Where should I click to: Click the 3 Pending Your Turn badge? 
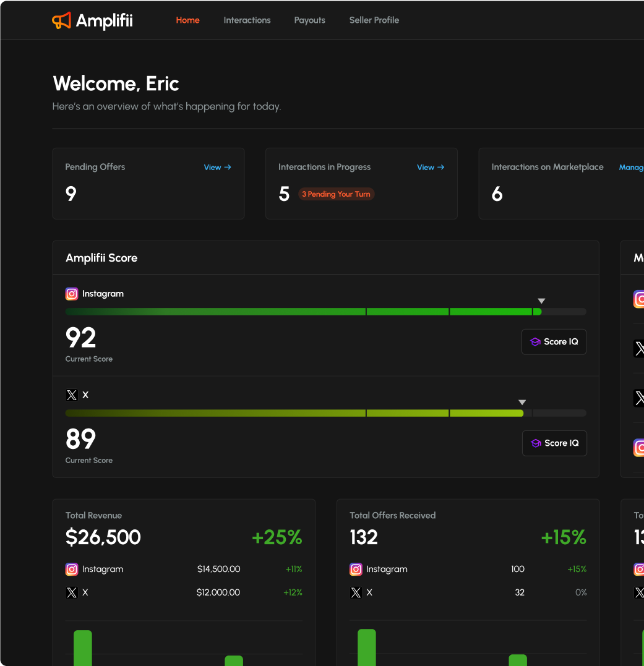pos(336,194)
